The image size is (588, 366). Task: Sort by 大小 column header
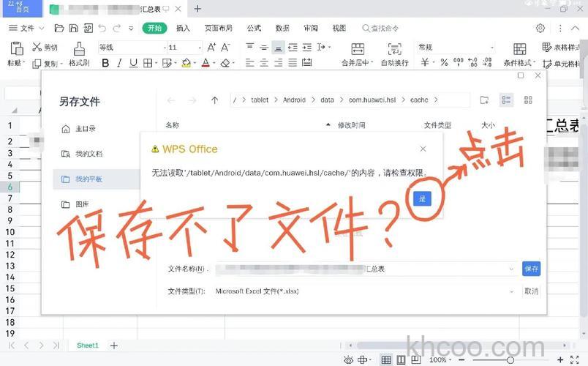488,125
